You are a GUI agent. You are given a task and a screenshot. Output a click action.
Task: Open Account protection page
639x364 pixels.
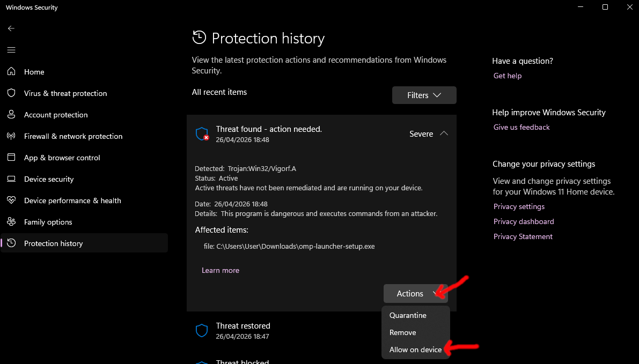(x=84, y=115)
